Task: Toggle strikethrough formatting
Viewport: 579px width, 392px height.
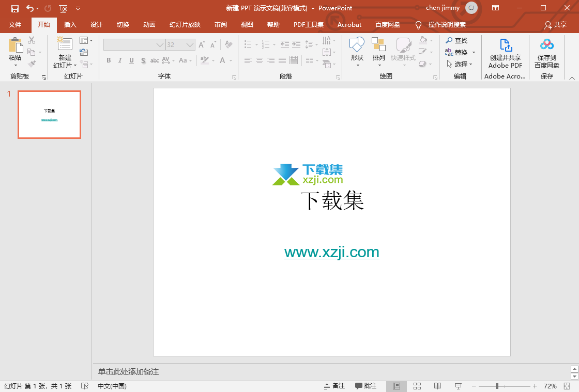Action: (x=155, y=60)
